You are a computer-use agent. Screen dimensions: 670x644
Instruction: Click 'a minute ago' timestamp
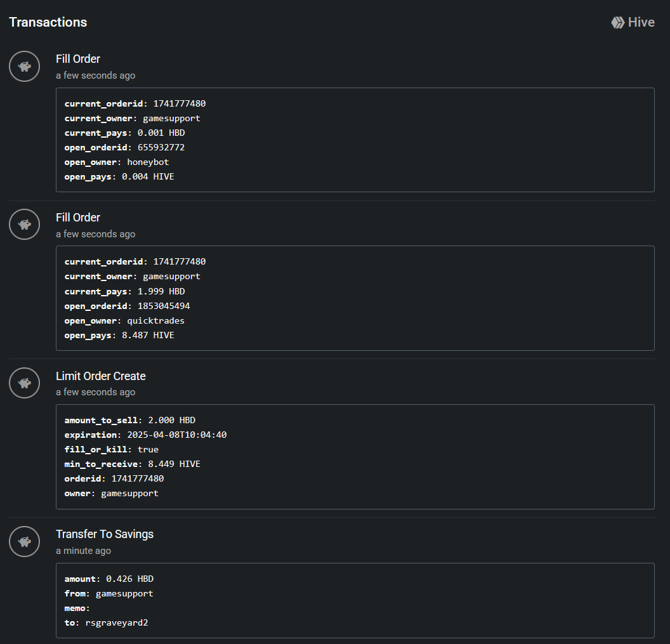pyautogui.click(x=83, y=551)
